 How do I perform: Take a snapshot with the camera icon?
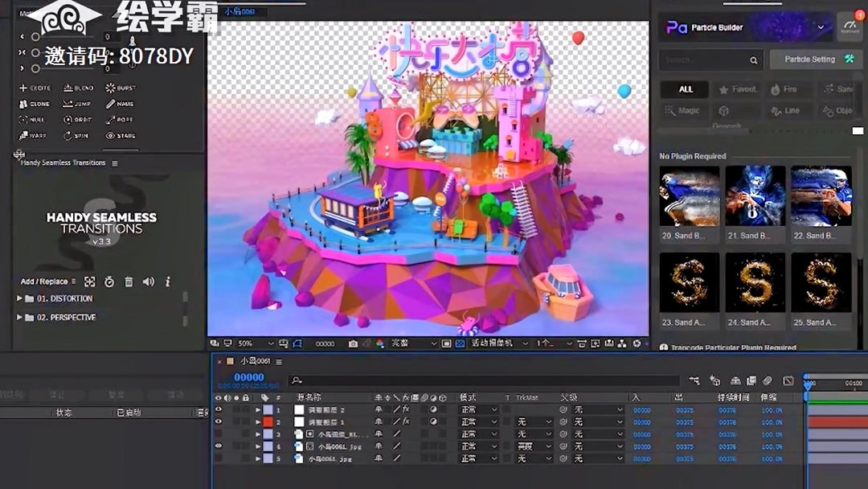[354, 343]
